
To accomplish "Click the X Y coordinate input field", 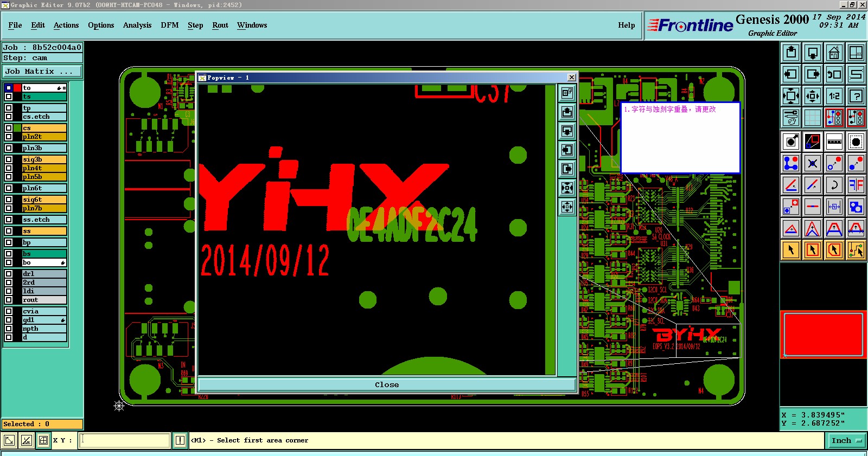I will pos(125,440).
